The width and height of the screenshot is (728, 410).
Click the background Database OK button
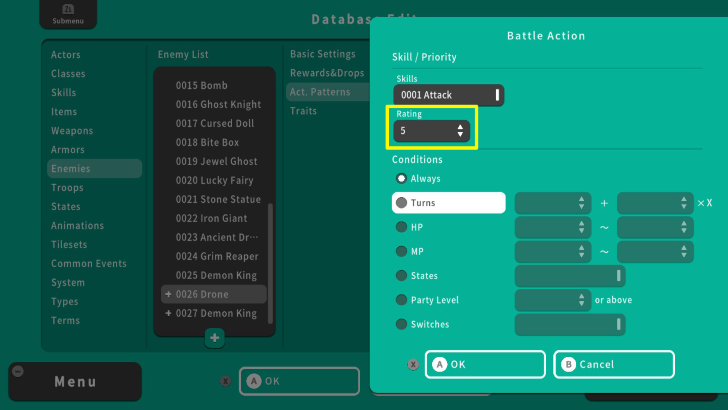(x=299, y=382)
